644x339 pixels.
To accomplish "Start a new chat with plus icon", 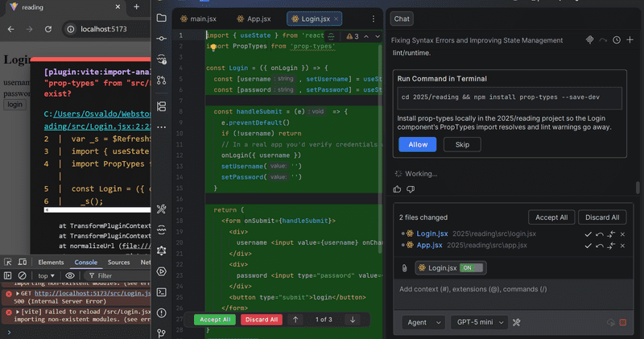I will click(x=630, y=39).
